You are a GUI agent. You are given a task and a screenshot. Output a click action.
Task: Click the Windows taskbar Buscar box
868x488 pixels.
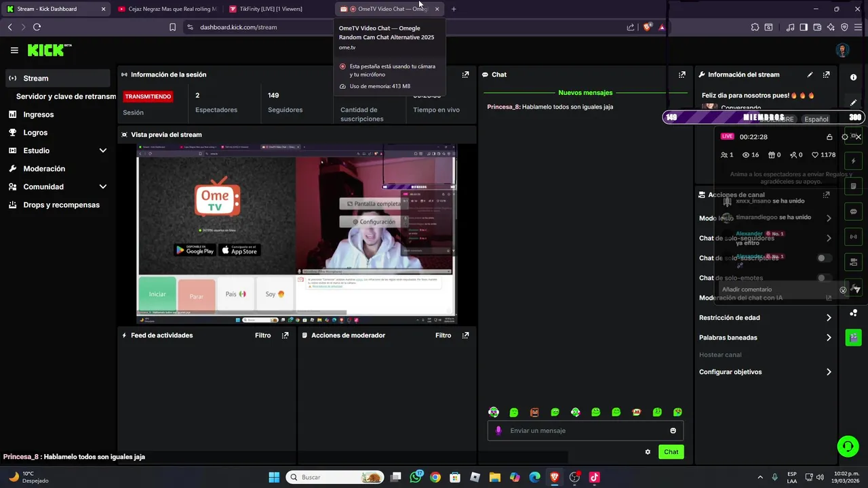click(x=336, y=477)
